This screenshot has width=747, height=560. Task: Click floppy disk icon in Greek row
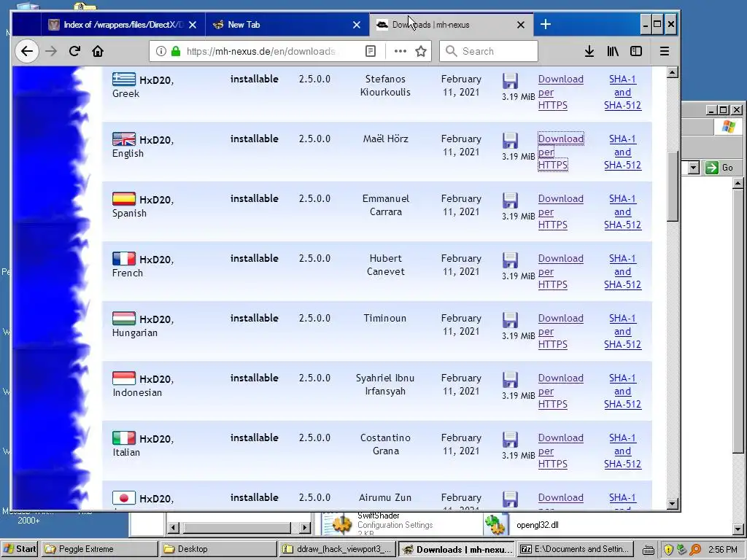[x=510, y=81]
